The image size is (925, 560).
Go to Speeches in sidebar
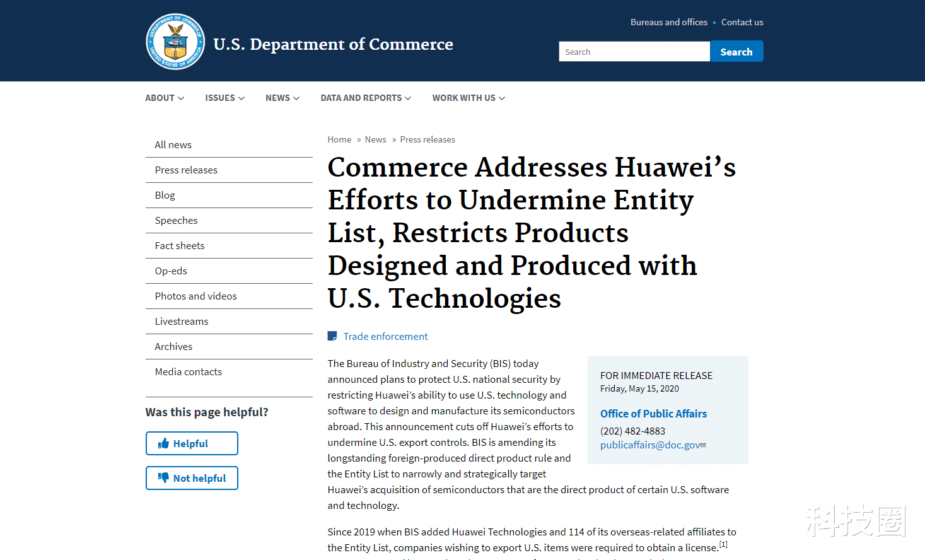[229, 221]
